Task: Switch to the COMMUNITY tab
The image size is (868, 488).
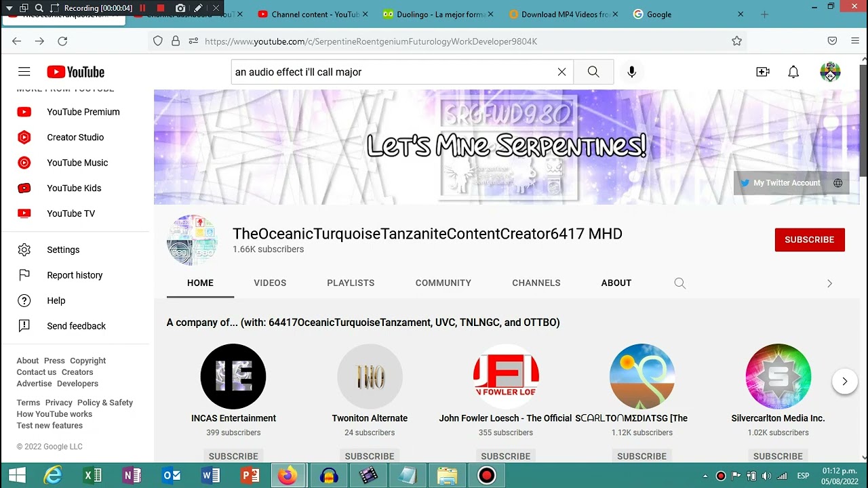Action: tap(443, 283)
